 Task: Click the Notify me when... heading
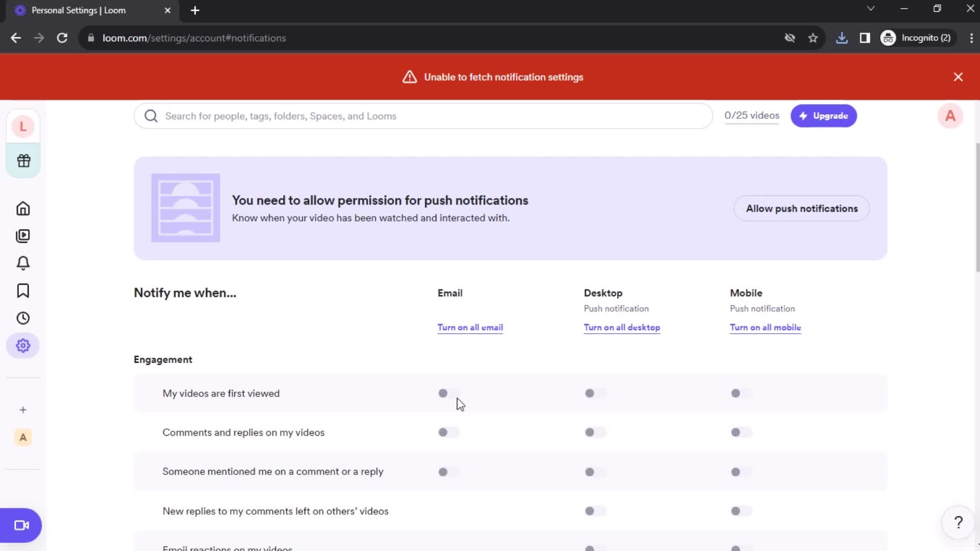[185, 293]
